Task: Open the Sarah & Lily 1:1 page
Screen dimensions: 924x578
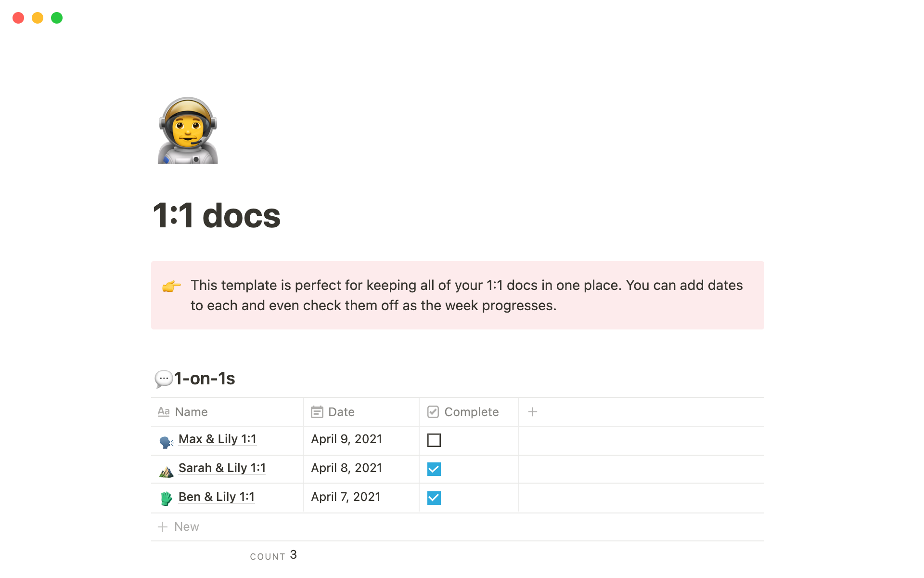Action: pyautogui.click(x=222, y=468)
